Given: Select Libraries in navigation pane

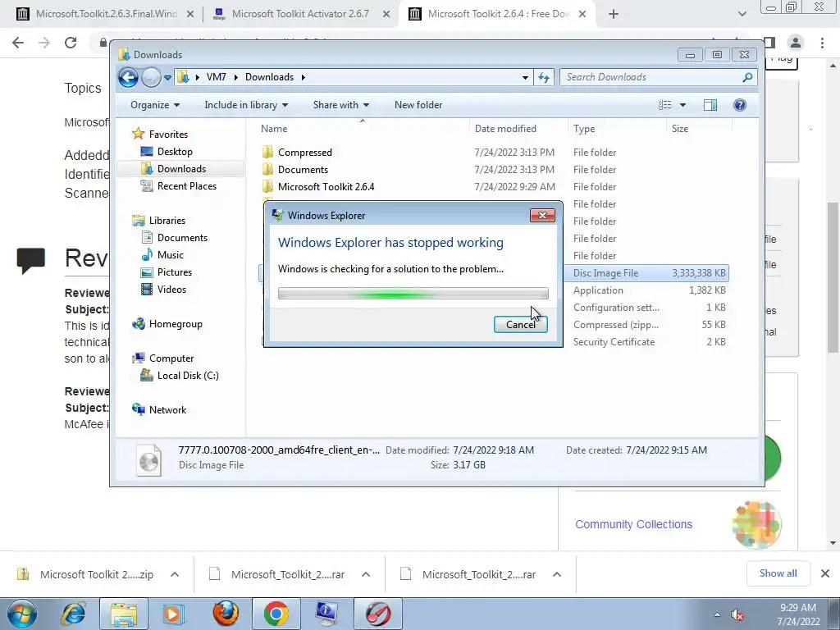Looking at the screenshot, I should coord(167,220).
